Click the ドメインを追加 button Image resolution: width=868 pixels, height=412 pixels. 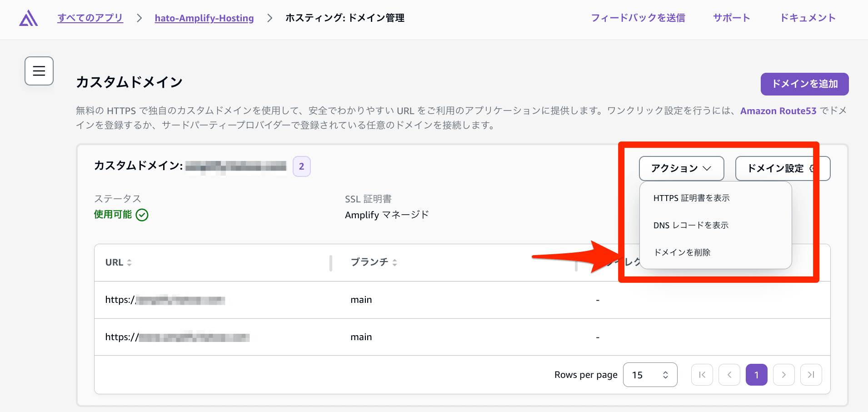coord(804,84)
